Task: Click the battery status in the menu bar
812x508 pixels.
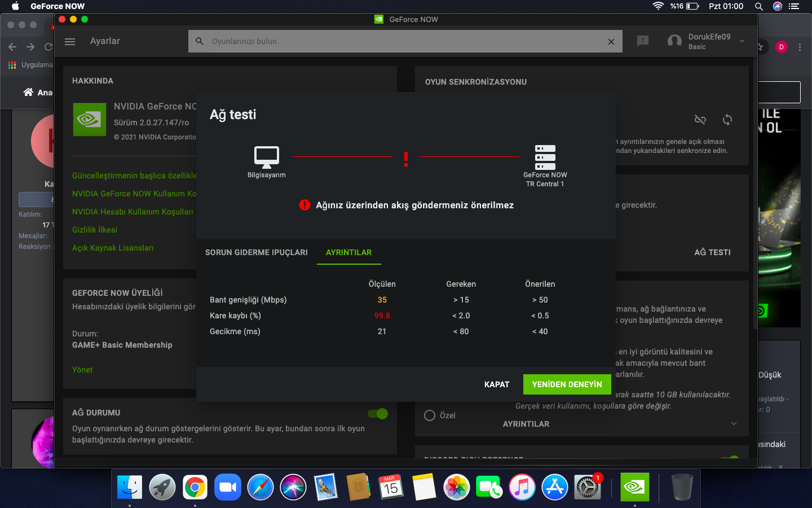Action: (x=685, y=6)
